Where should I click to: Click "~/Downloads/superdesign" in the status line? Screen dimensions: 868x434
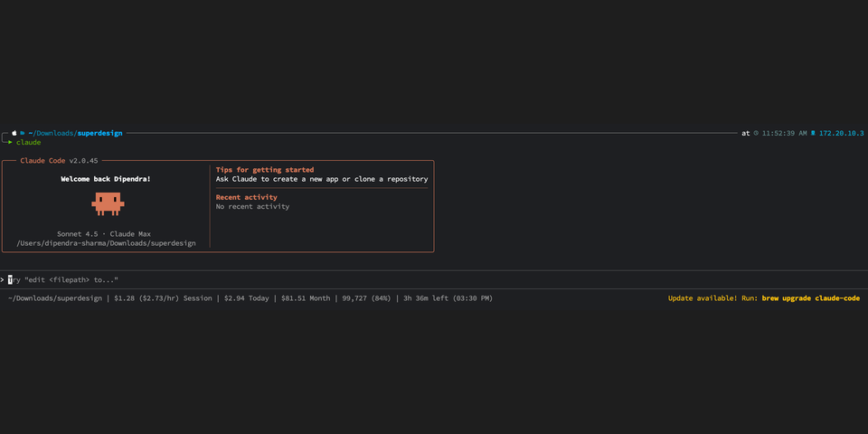[x=55, y=298]
